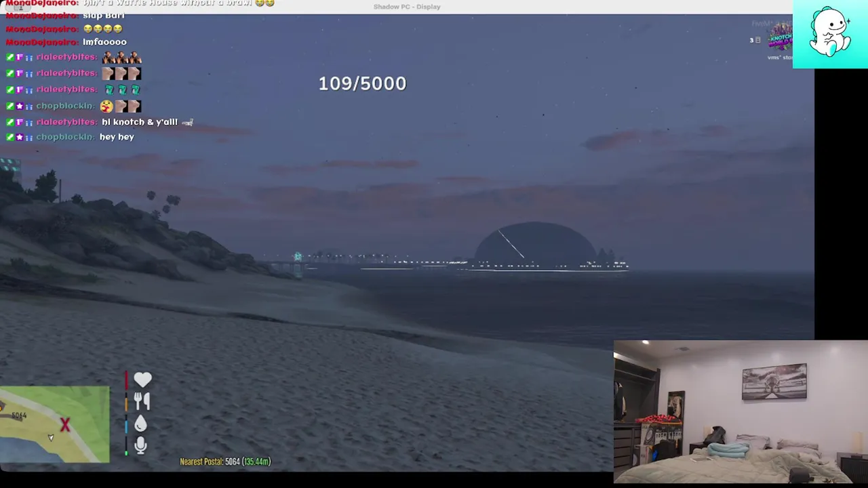Click the white player arrow on minimap
The height and width of the screenshot is (488, 868).
(51, 438)
